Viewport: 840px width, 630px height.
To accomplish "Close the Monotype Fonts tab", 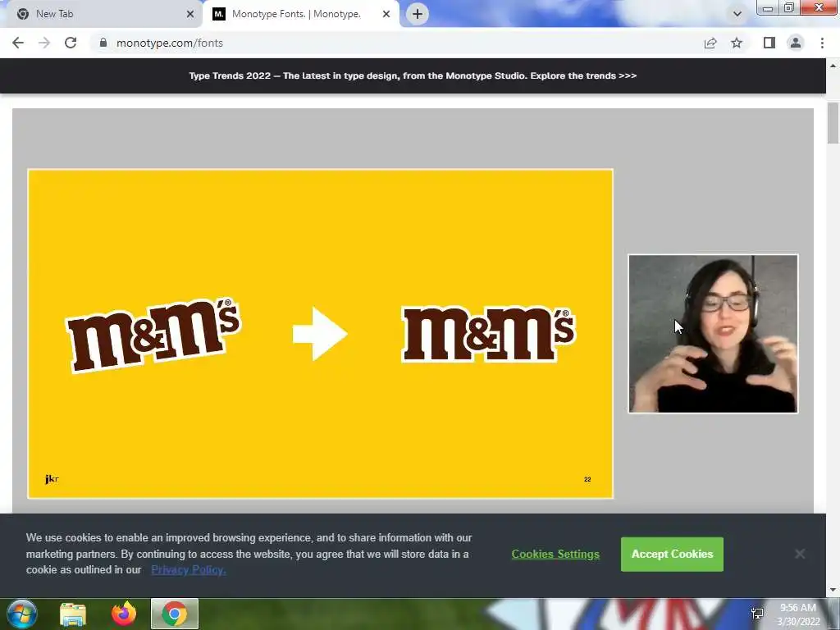I will [x=386, y=14].
